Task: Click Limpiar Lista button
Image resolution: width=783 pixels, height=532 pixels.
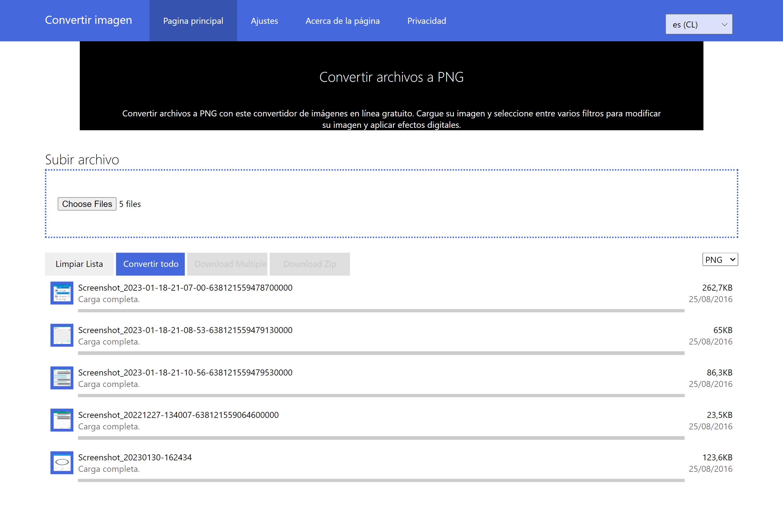Action: [79, 264]
